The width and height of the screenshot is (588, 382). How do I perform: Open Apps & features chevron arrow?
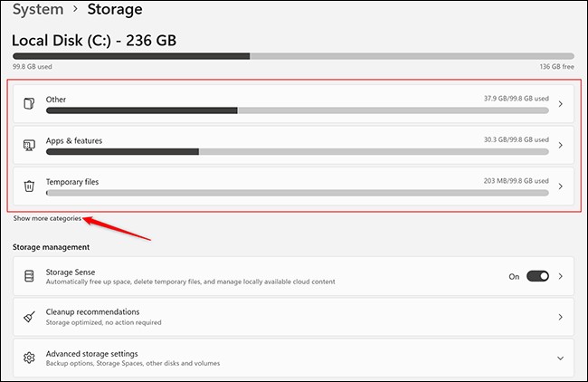(x=561, y=145)
